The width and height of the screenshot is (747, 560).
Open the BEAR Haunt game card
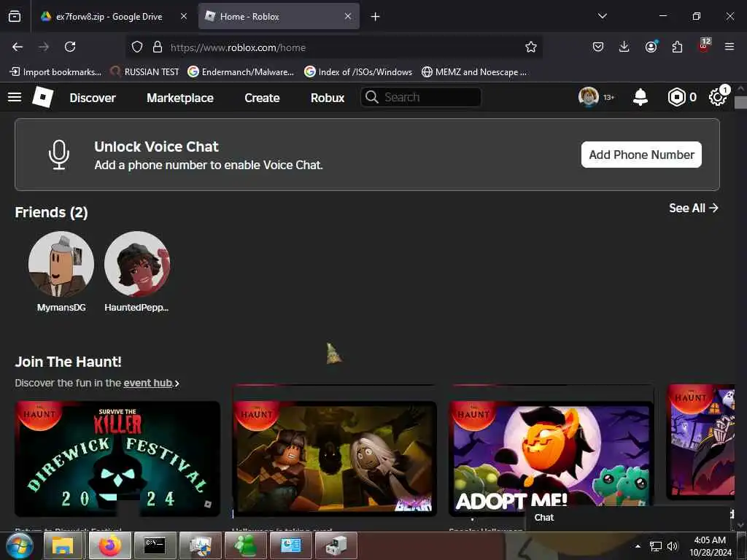coord(334,459)
